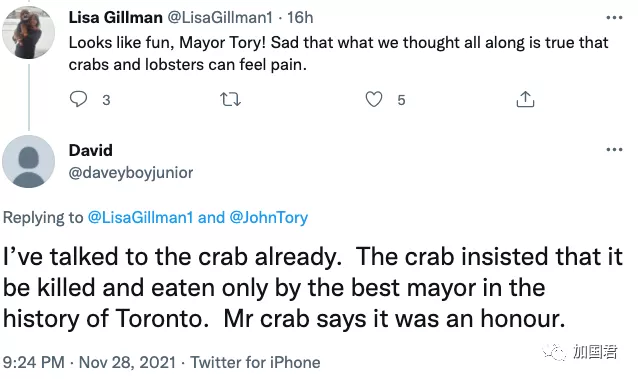Retweet Lisa Gillman's tweet

pos(230,99)
